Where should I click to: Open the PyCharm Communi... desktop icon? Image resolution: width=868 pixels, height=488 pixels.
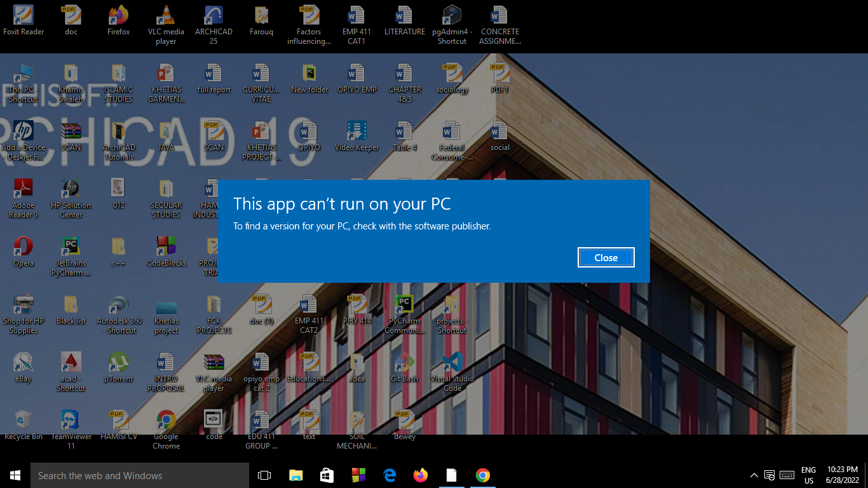[404, 315]
